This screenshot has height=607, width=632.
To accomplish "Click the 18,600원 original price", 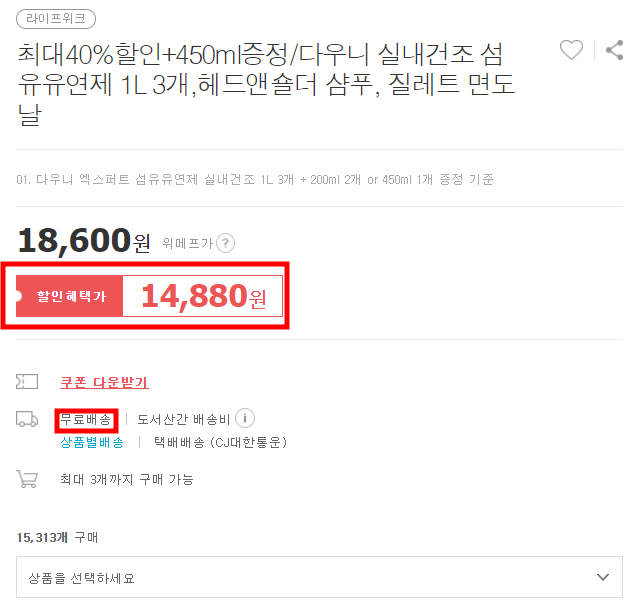I will [x=84, y=241].
